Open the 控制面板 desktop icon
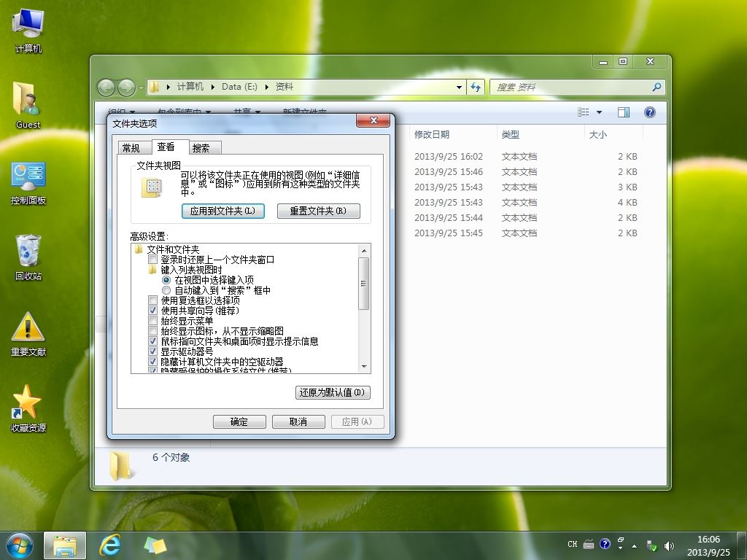This screenshot has height=560, width=747. point(28,183)
